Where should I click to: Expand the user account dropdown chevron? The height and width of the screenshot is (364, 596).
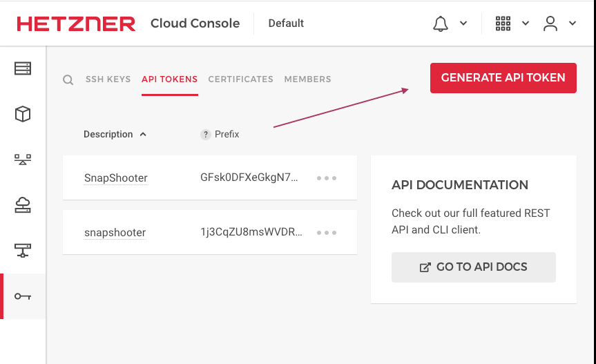pos(573,23)
